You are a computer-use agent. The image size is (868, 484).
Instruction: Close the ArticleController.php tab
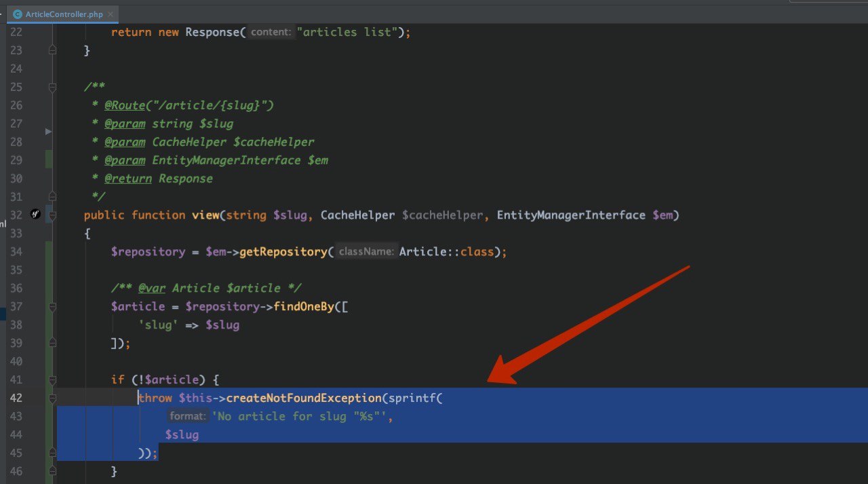(x=111, y=14)
